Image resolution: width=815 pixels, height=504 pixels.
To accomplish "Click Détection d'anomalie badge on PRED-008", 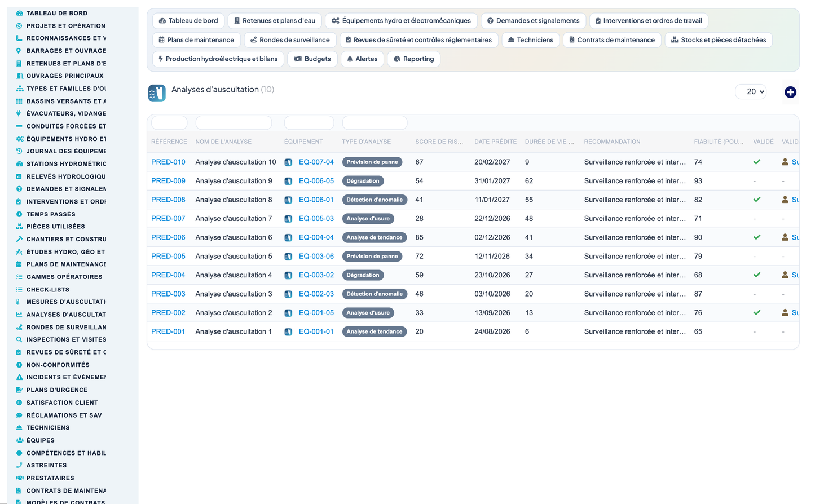I will pyautogui.click(x=375, y=200).
